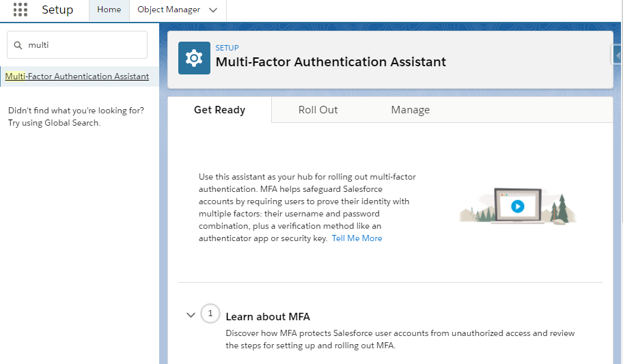The height and width of the screenshot is (364, 623).
Task: Play the MFA intro video thumbnail
Action: 517,206
